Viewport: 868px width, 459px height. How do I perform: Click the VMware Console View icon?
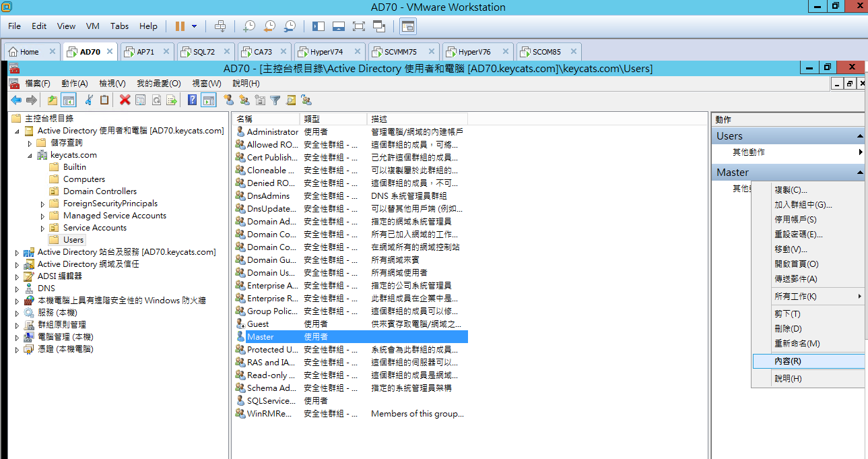(408, 26)
